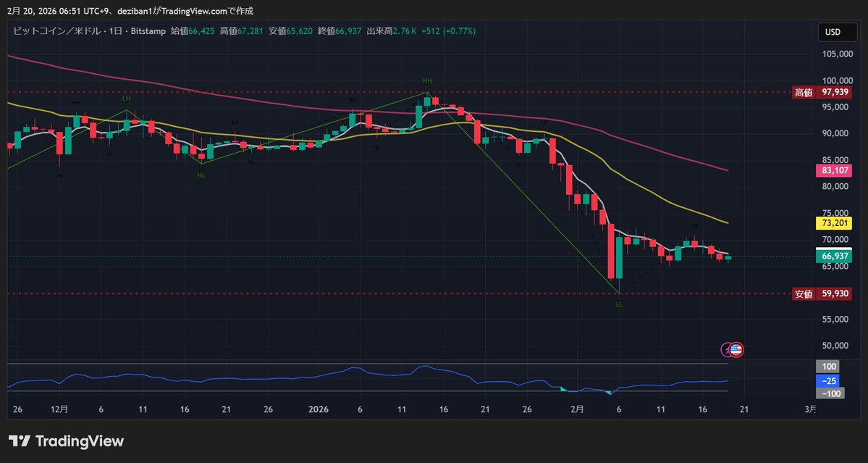This screenshot has height=463, width=868.
Task: Click the +512 (+0.77%) change value
Action: [448, 32]
